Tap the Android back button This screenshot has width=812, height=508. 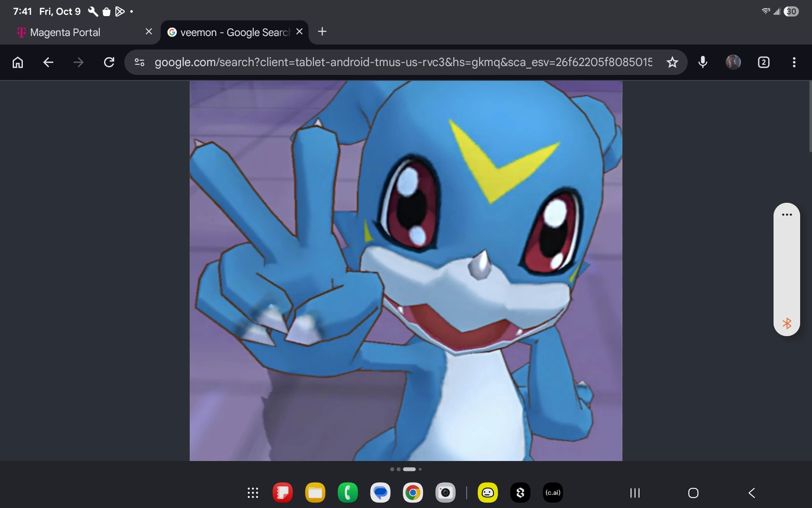pos(752,493)
